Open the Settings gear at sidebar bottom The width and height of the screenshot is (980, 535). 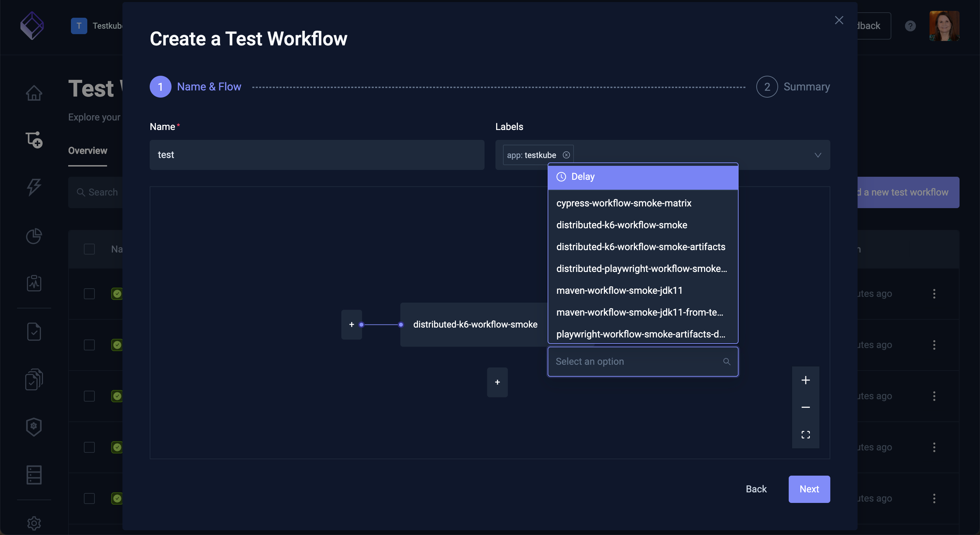coord(33,523)
